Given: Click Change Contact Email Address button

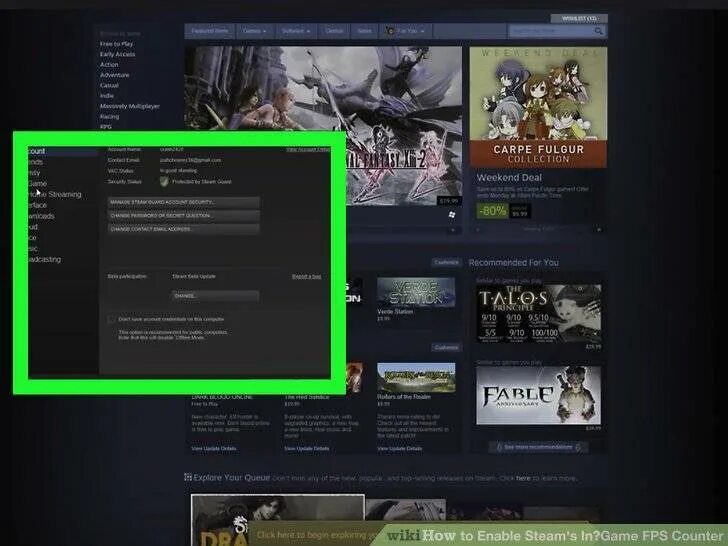Looking at the screenshot, I should point(183,229).
